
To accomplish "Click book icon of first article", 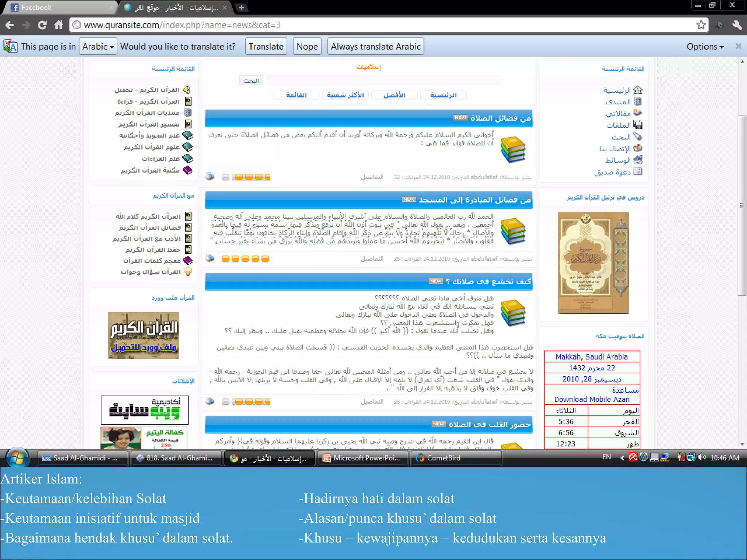I will [x=513, y=149].
